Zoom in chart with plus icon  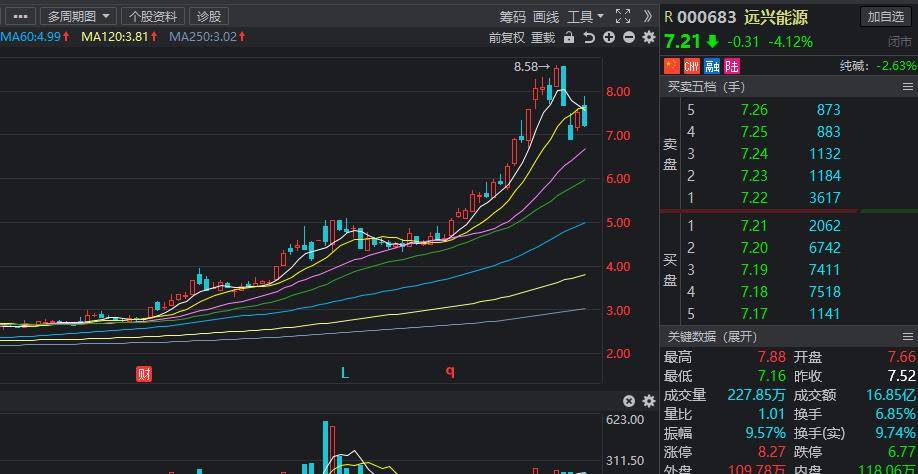[609, 37]
